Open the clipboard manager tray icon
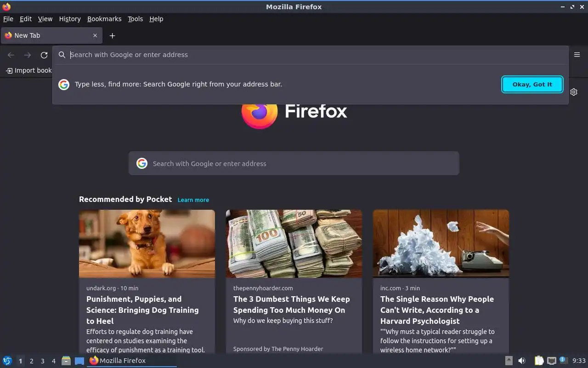Image resolution: width=588 pixels, height=368 pixels. [539, 361]
